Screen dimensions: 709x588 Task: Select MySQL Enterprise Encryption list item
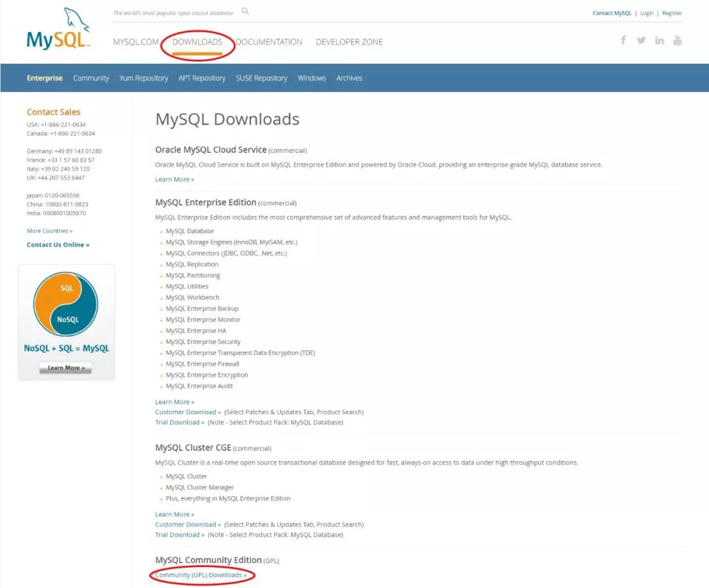(207, 375)
